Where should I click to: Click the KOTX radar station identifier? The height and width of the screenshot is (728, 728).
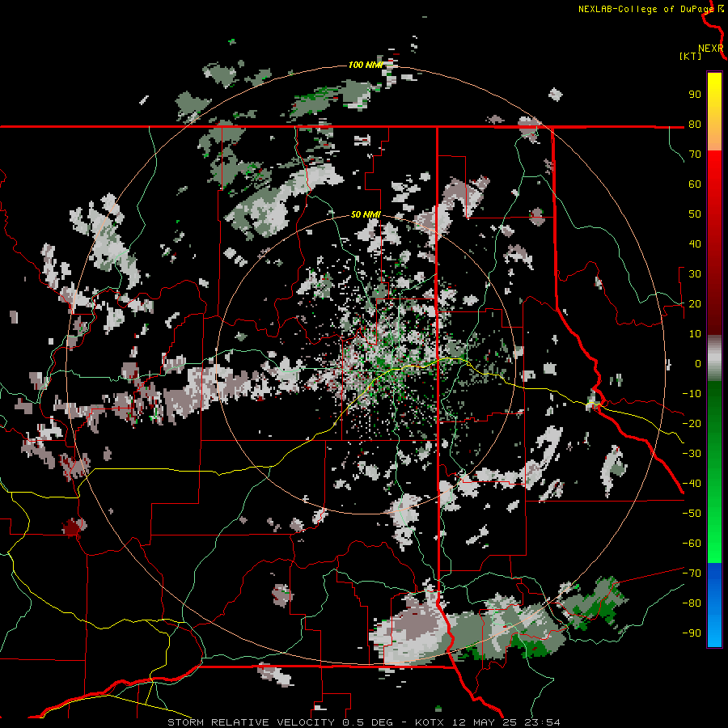[x=430, y=722]
